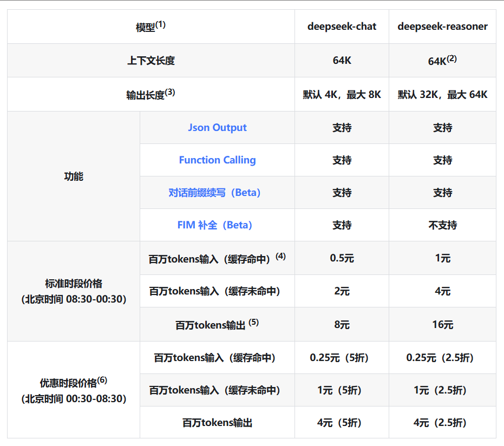The width and height of the screenshot is (504, 446).
Task: Select the 8元 price cell
Action: click(342, 325)
